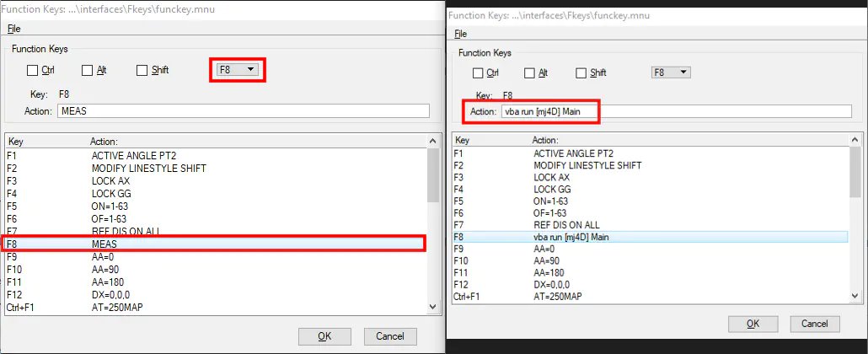Open F8 key dropdown in left window
Screen dimensions: 868x354
238,70
